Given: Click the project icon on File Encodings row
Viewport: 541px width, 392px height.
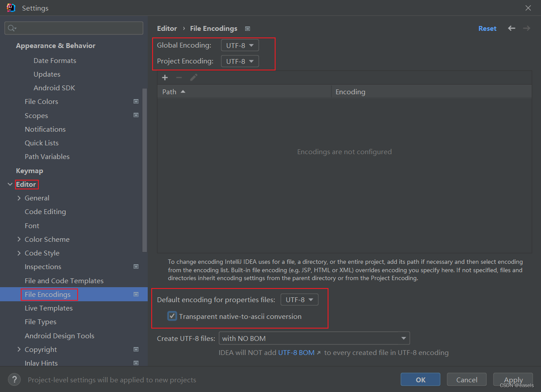Looking at the screenshot, I should [136, 294].
